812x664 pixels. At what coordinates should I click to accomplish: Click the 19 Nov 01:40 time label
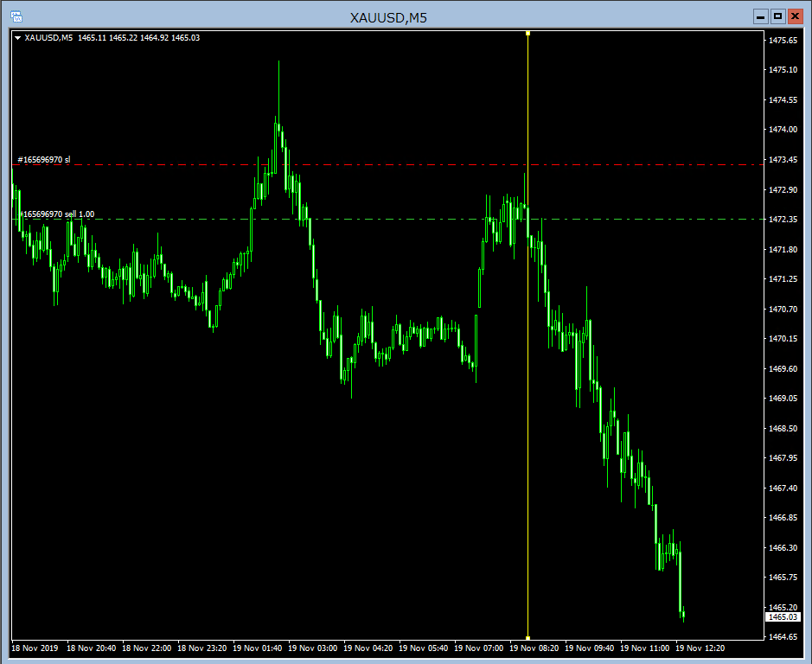click(x=258, y=648)
